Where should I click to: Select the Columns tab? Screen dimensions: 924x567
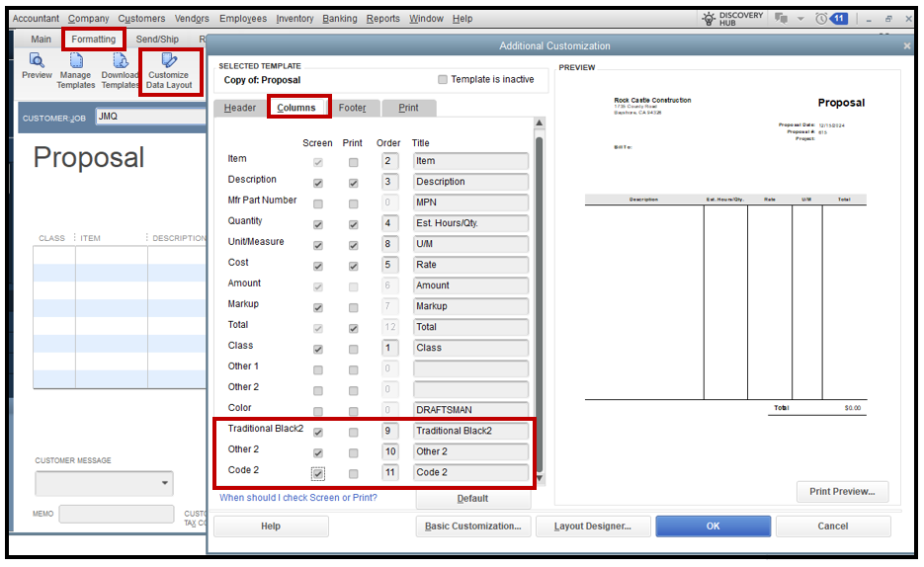tap(296, 108)
